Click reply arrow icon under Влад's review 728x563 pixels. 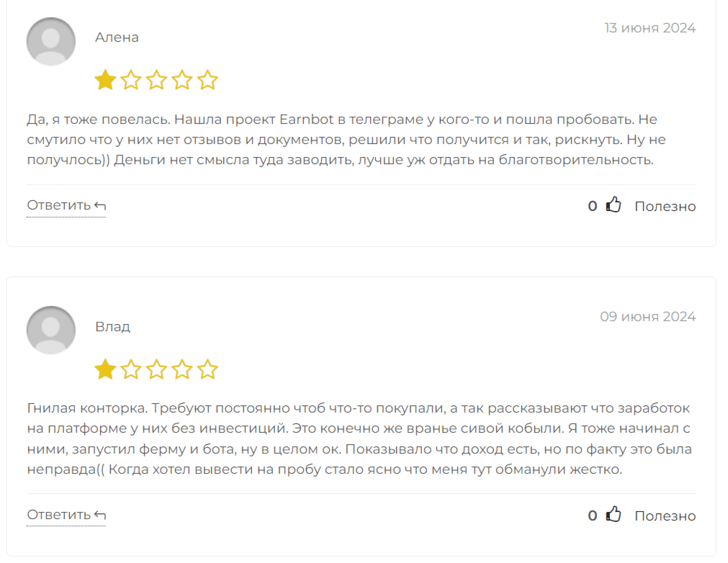[100, 515]
